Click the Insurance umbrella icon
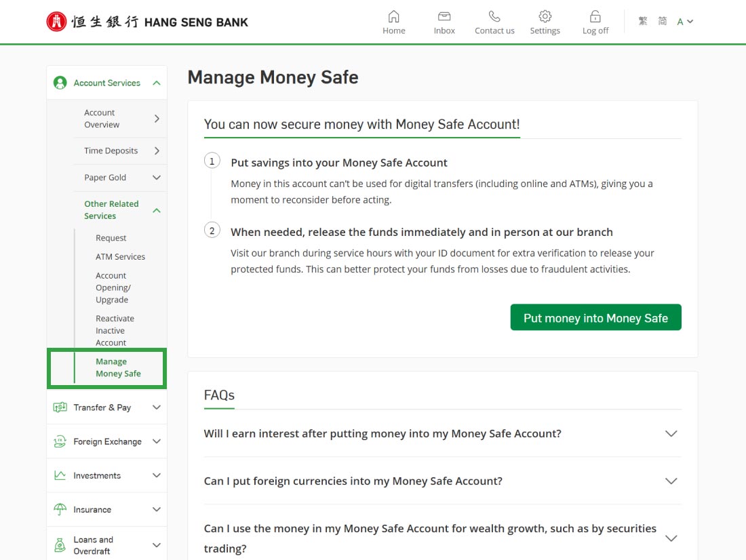The width and height of the screenshot is (746, 560). point(60,509)
